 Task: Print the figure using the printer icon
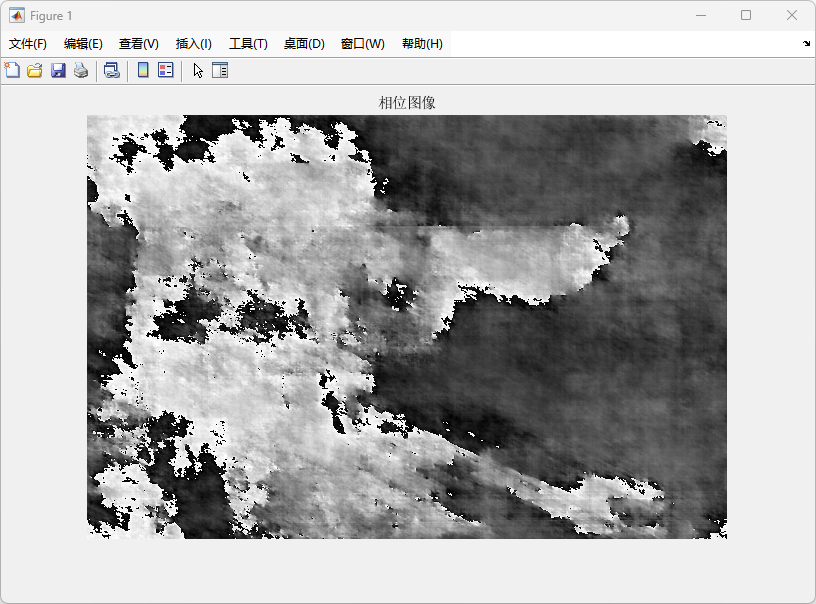(x=81, y=70)
